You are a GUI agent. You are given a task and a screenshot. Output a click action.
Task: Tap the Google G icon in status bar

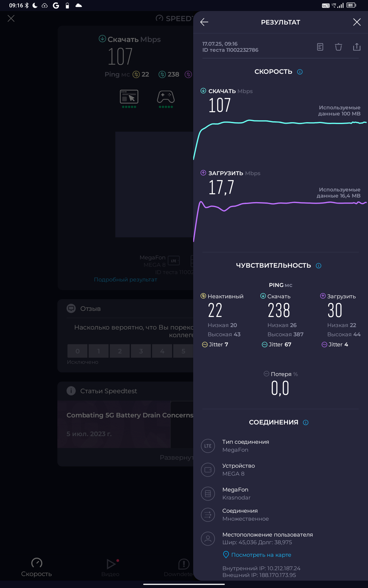click(x=56, y=6)
